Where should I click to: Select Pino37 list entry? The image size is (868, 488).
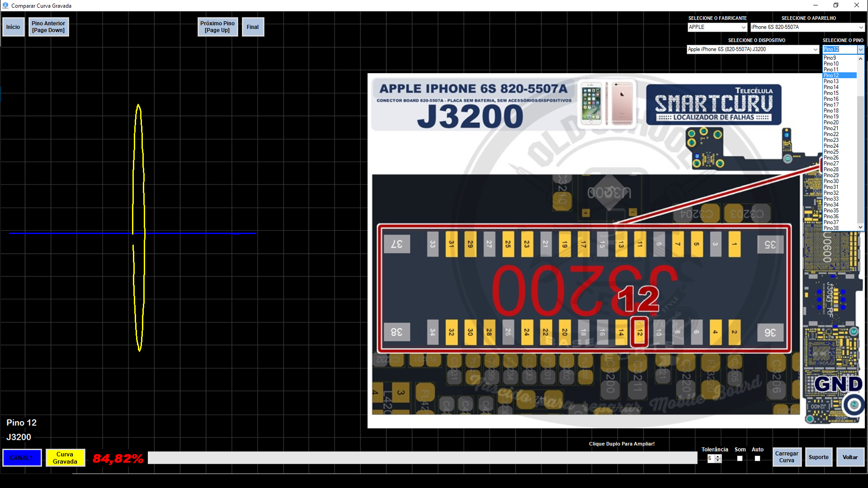click(840, 222)
